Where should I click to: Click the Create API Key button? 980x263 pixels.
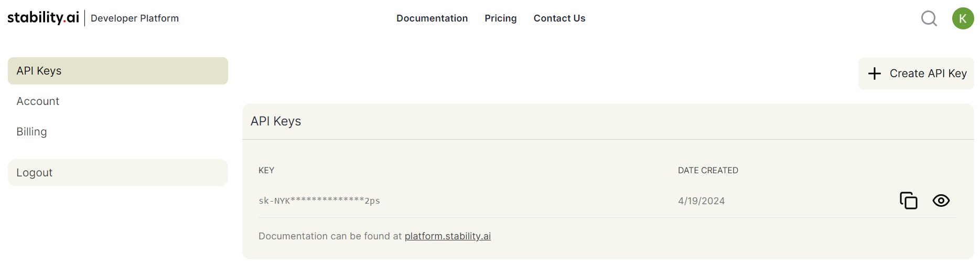pos(916,73)
